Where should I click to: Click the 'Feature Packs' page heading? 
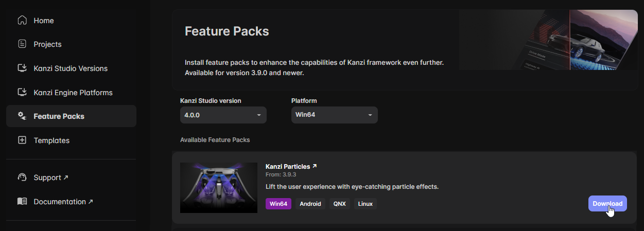[227, 31]
